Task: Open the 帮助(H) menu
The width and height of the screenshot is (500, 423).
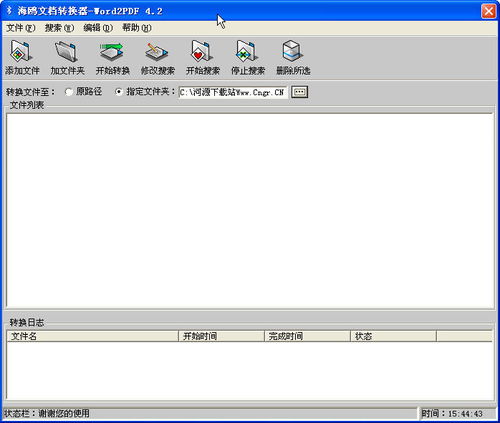Action: (137, 28)
